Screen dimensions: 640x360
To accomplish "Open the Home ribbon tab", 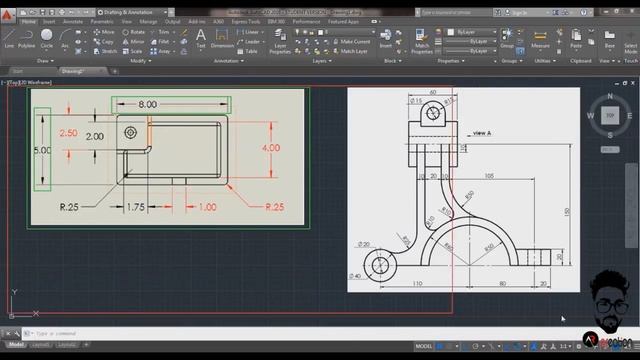I will 29,21.
